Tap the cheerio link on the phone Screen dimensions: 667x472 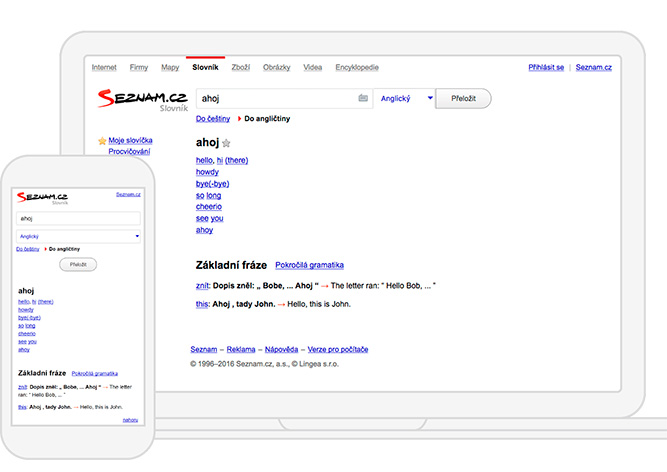pyautogui.click(x=27, y=334)
